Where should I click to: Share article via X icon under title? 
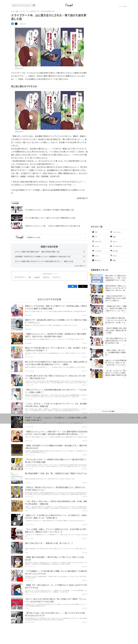[x=16, y=24]
